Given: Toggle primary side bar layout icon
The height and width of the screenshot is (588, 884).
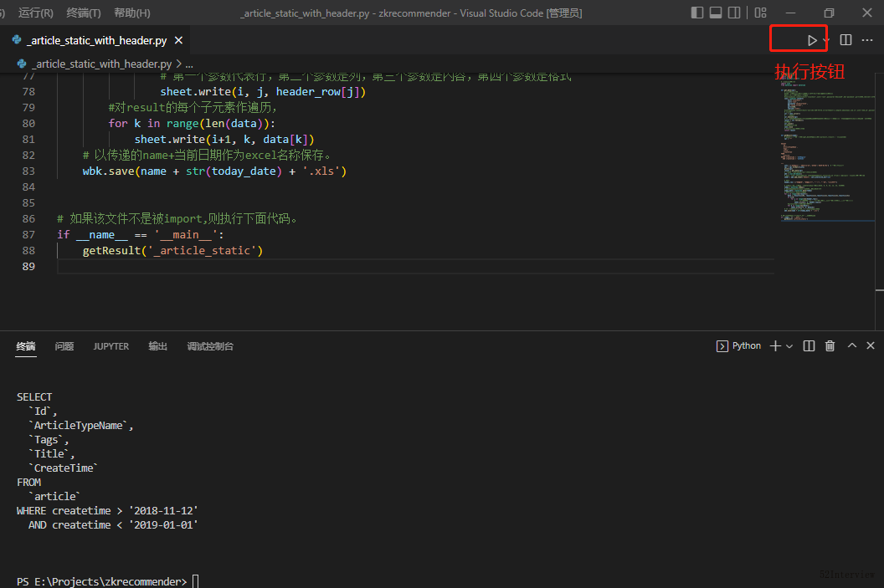Looking at the screenshot, I should tap(696, 13).
